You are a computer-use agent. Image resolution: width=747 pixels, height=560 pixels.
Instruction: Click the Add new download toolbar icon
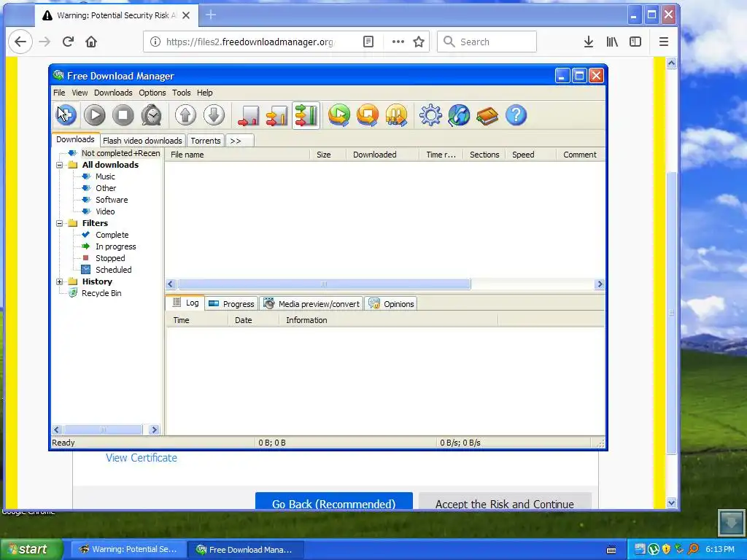66,115
